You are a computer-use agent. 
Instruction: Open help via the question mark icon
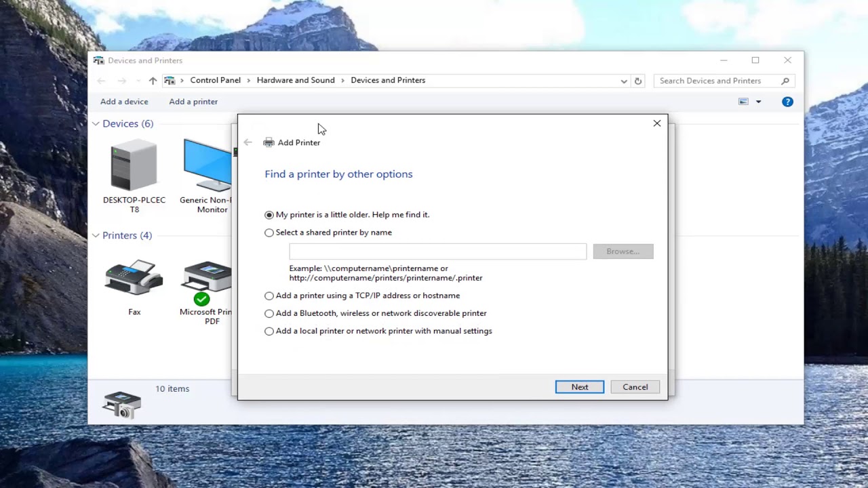click(787, 101)
